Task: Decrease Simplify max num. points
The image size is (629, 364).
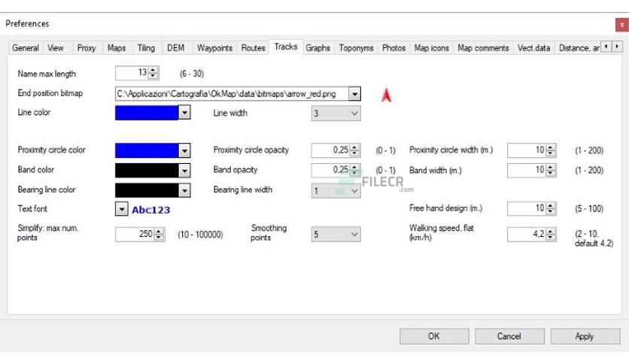Action: [x=159, y=238]
